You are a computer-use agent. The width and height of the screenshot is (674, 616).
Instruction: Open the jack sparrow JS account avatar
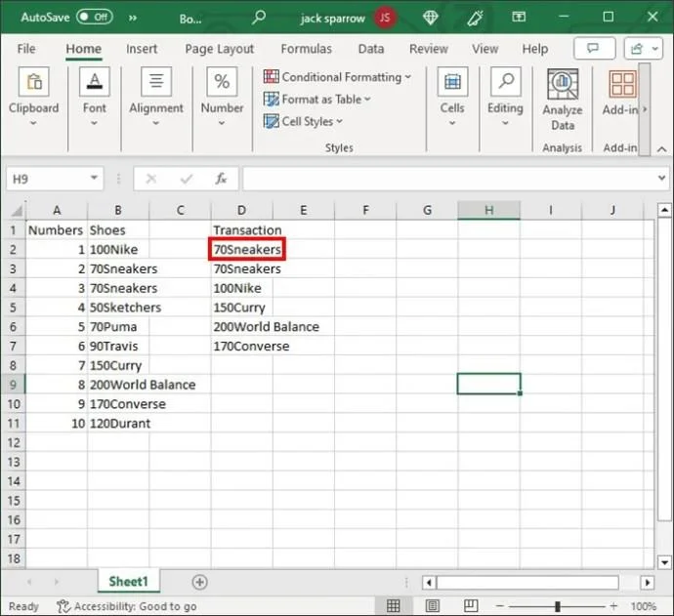(385, 18)
